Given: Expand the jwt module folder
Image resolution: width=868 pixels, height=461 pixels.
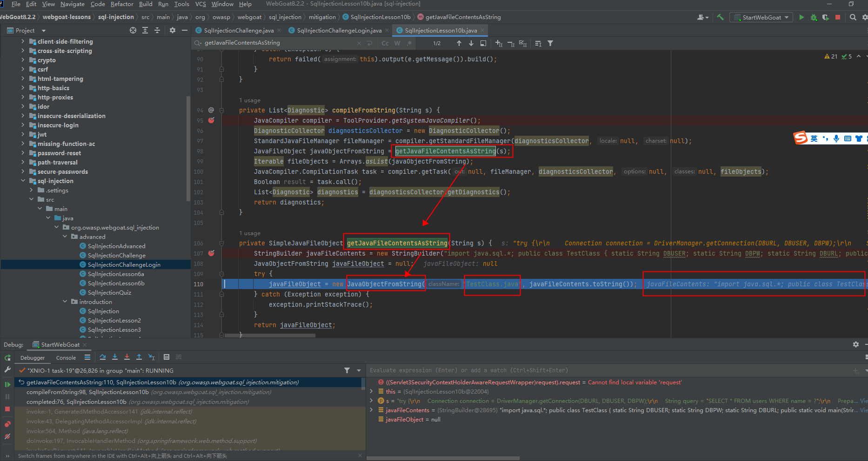Looking at the screenshot, I should (23, 134).
